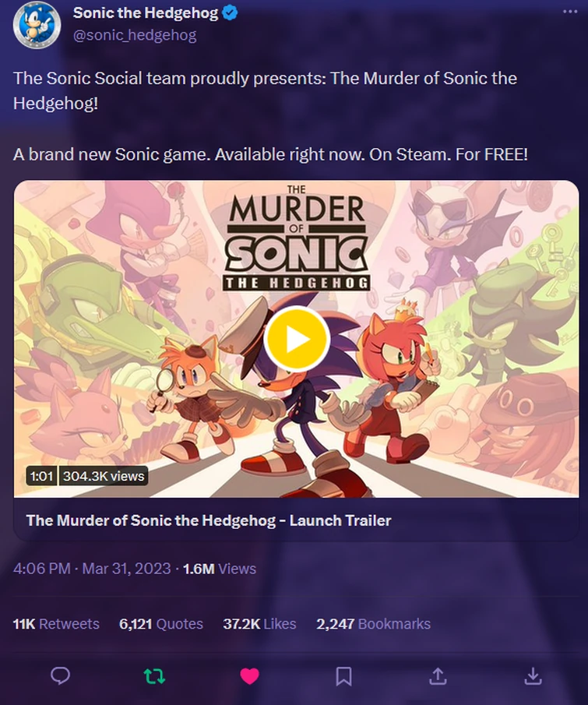Click the blue verified badge
The image size is (588, 705).
pos(231,12)
